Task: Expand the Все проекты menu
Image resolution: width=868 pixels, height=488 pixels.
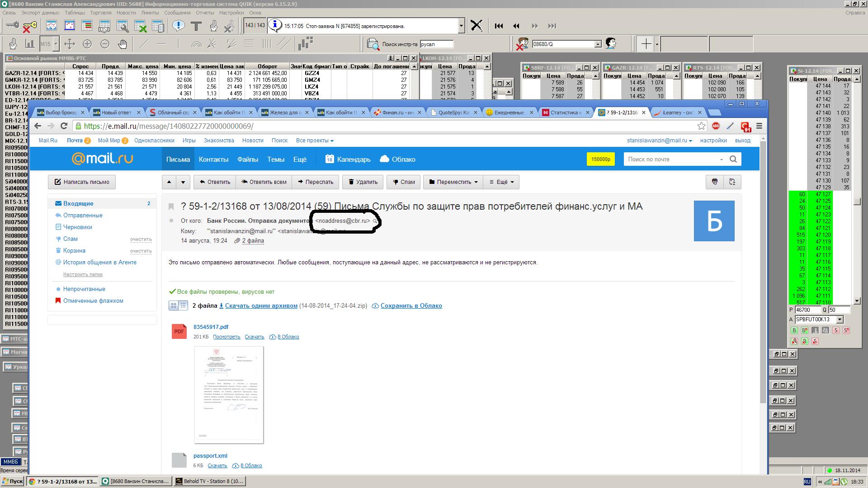Action: [x=315, y=141]
